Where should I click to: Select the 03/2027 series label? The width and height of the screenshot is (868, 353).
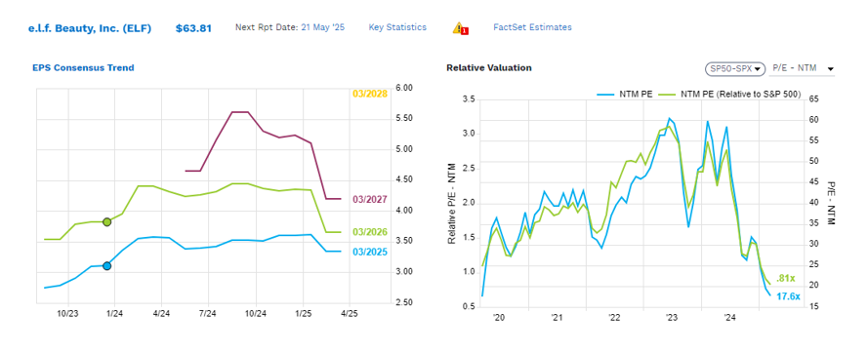point(370,199)
